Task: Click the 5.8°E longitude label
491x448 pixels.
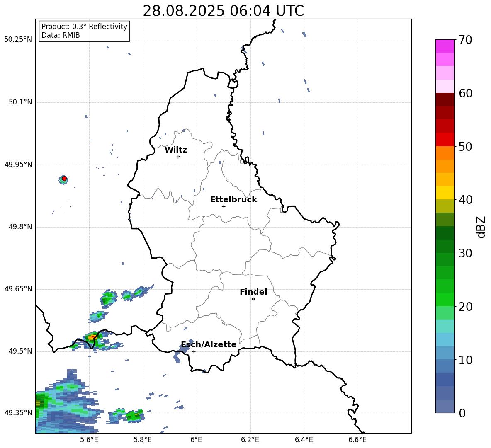Action: tap(143, 440)
